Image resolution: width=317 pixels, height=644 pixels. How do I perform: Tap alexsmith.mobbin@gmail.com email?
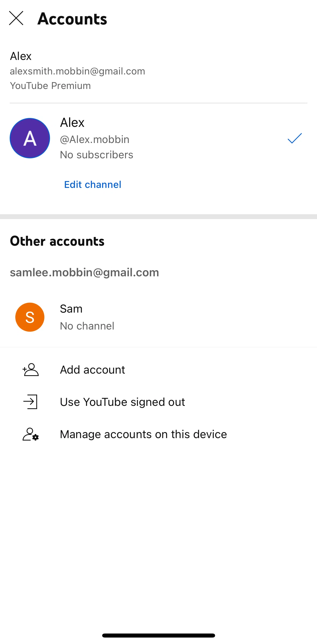pos(77,71)
